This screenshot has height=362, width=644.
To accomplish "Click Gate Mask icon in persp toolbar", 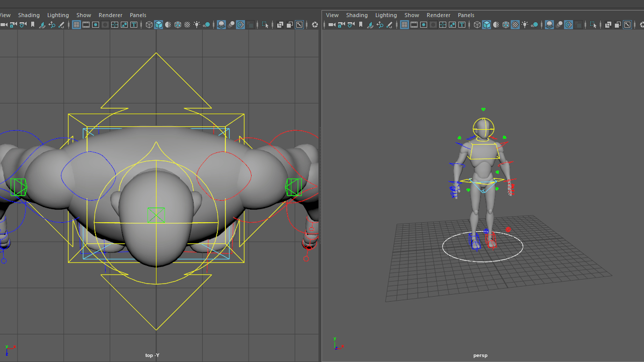I will (x=433, y=25).
